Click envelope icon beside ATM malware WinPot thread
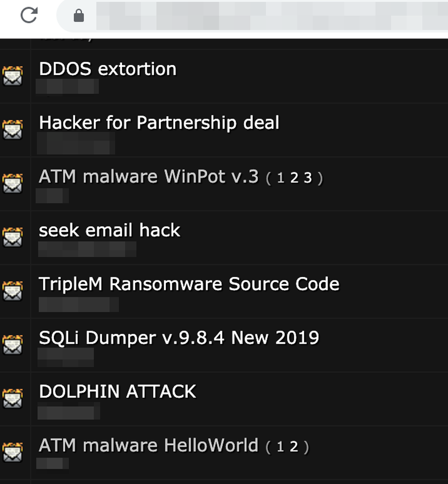 (x=12, y=184)
